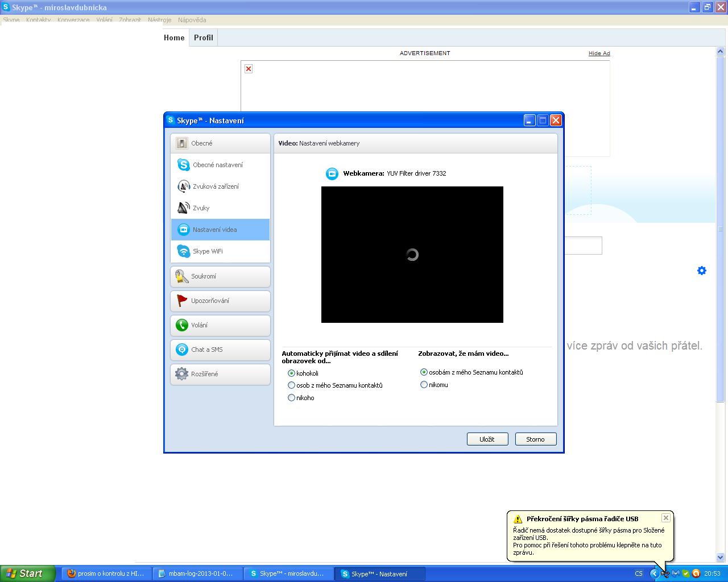Viewport: 728px width, 582px height.
Task: Click the Zvuková zařízení headset icon
Action: point(183,186)
